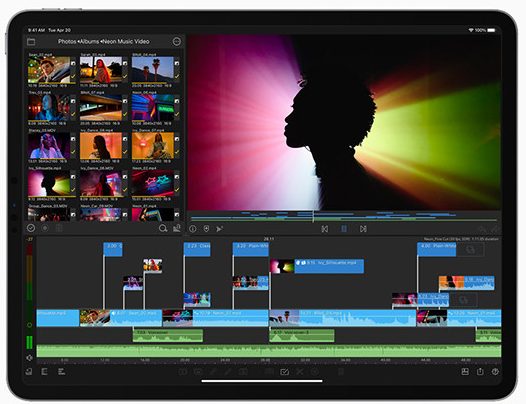Open the third icon in the bottom-left toolbar
This screenshot has height=404, width=526.
(61, 371)
